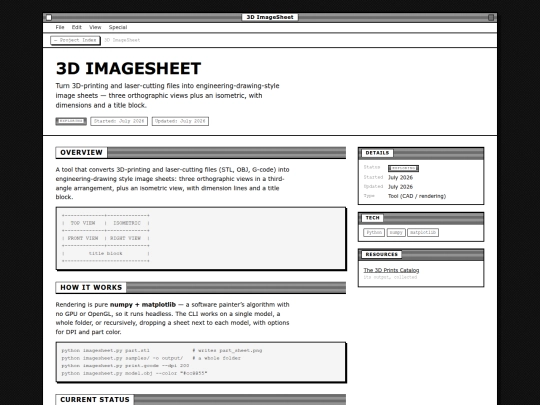Screen dimensions: 540x405
Task: Click the 3D IMAGESHEET page heading
Action: pyautogui.click(x=128, y=68)
